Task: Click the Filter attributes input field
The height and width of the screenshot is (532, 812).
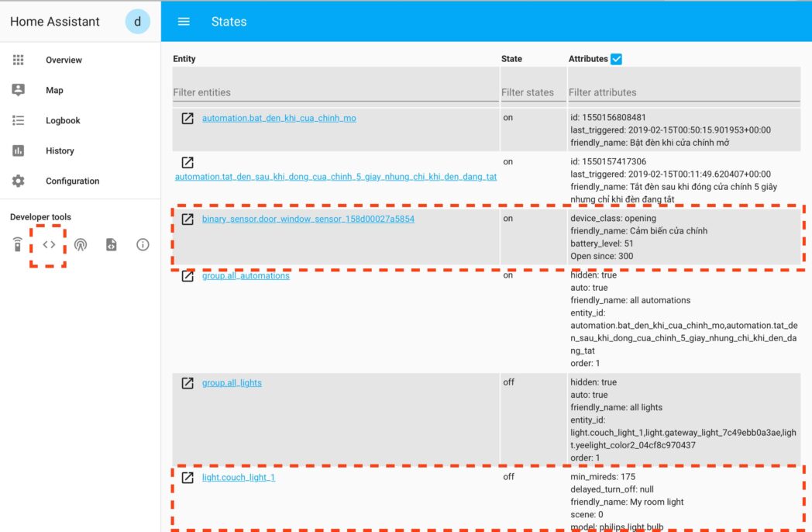Action: tap(683, 92)
